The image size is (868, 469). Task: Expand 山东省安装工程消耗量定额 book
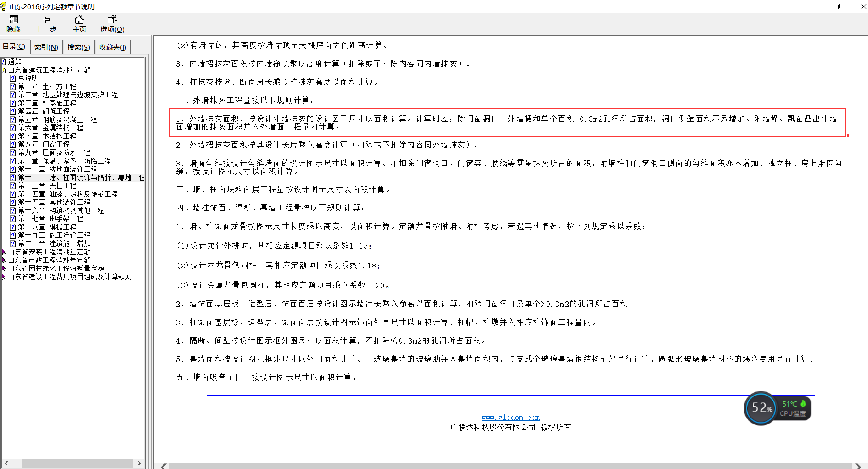coord(3,252)
